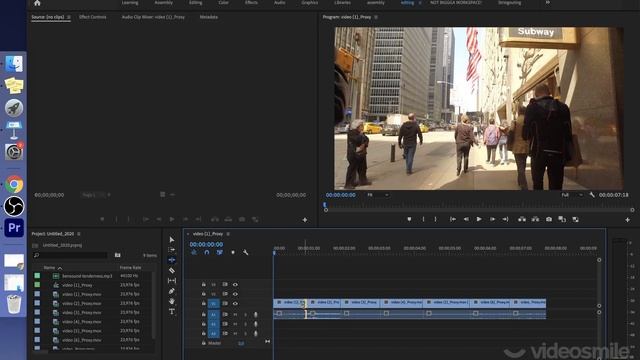Go to In point in Program monitor
Screen dimensions: 640x360
[453, 220]
